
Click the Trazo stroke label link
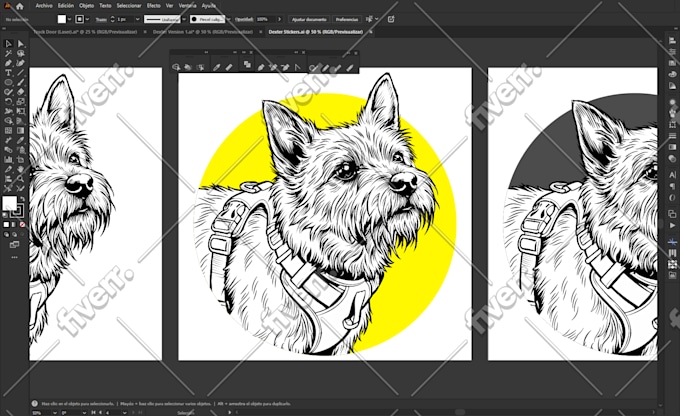click(x=101, y=20)
